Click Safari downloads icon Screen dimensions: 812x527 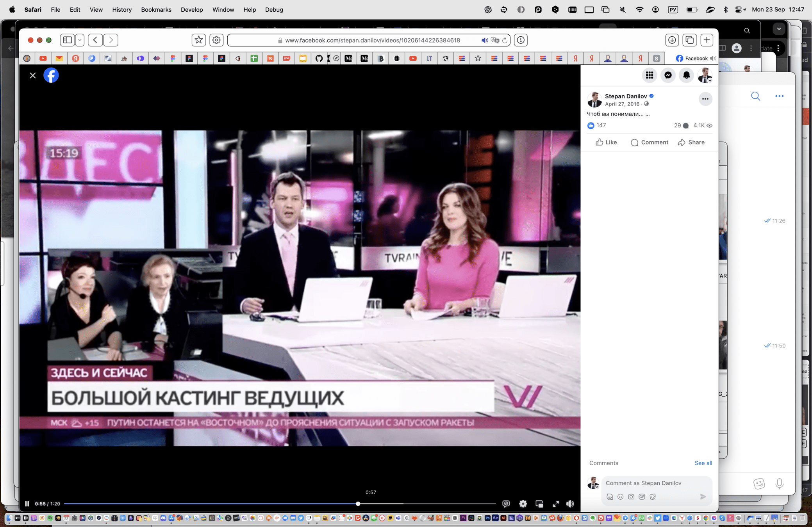672,40
